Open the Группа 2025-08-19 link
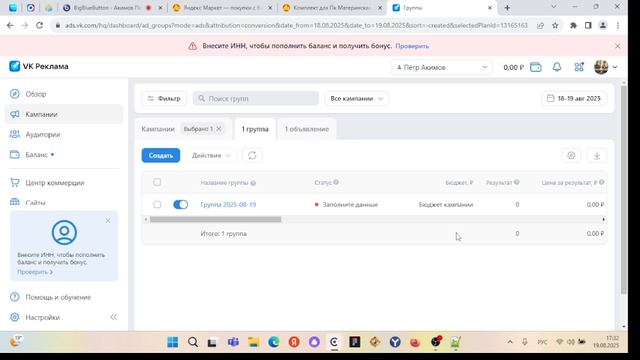 pos(228,204)
